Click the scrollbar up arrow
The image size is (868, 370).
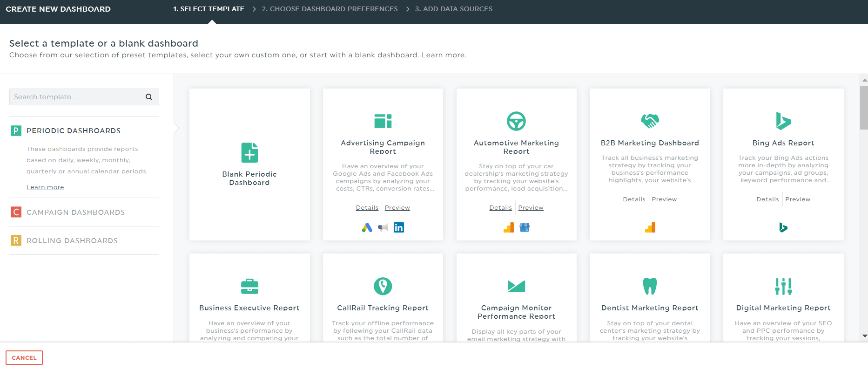[864, 80]
